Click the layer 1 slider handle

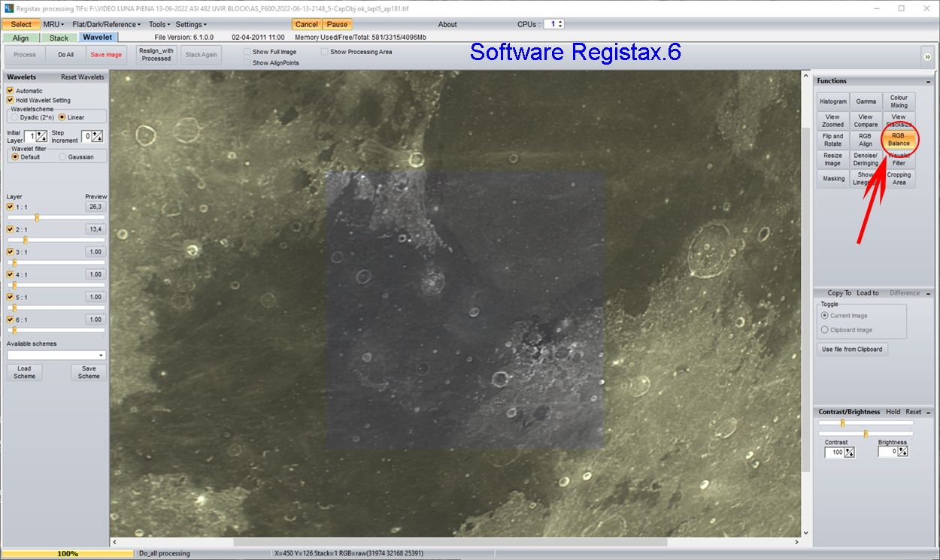(x=37, y=218)
